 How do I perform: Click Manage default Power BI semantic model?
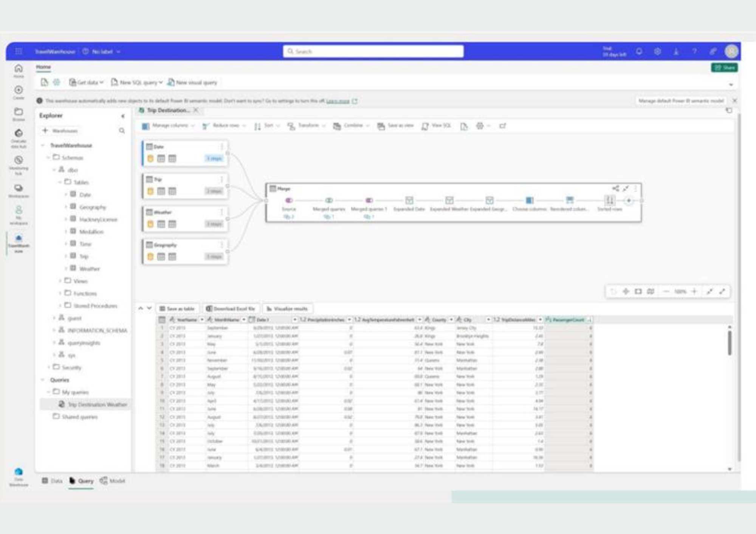click(681, 101)
